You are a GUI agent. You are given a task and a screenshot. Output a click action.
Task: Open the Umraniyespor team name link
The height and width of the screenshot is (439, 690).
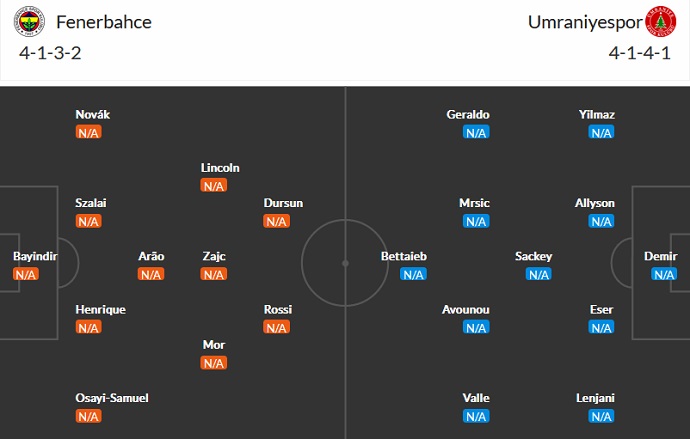click(585, 21)
